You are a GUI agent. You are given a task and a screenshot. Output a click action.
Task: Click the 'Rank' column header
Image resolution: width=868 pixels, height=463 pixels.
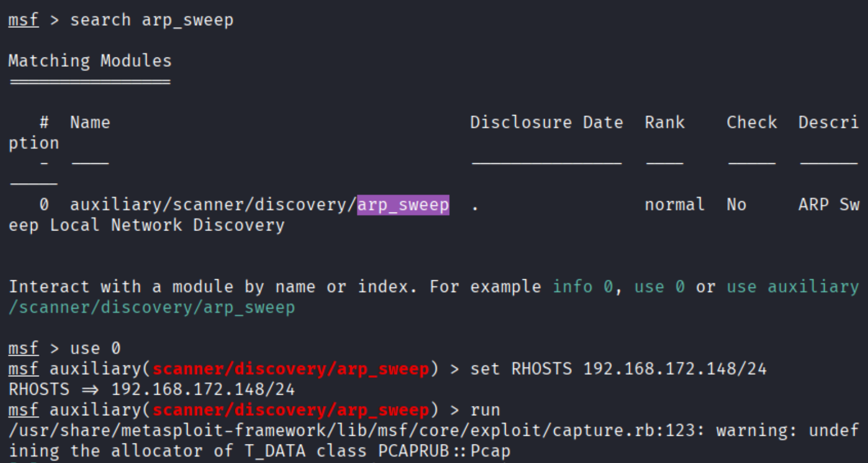point(664,122)
